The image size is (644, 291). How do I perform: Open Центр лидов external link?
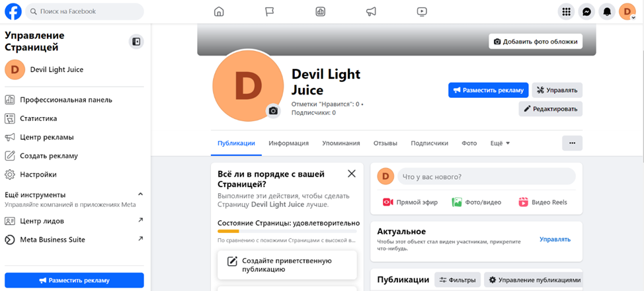coord(74,221)
